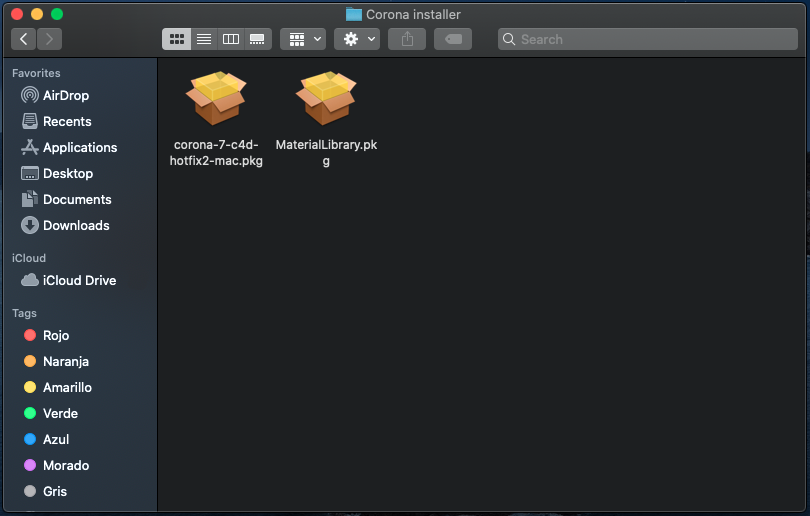Image resolution: width=810 pixels, height=516 pixels.
Task: Click the Edit Tags toolbar button
Action: tap(453, 39)
